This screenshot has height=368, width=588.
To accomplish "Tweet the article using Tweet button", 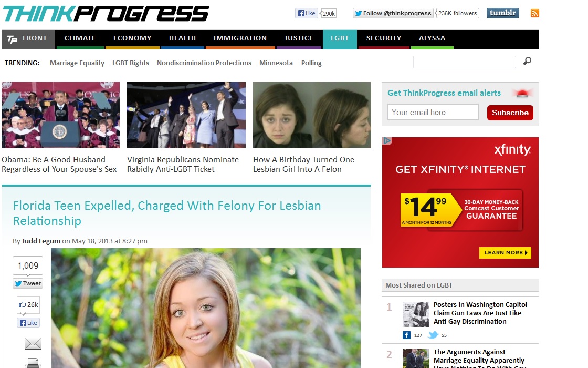I will coord(28,283).
